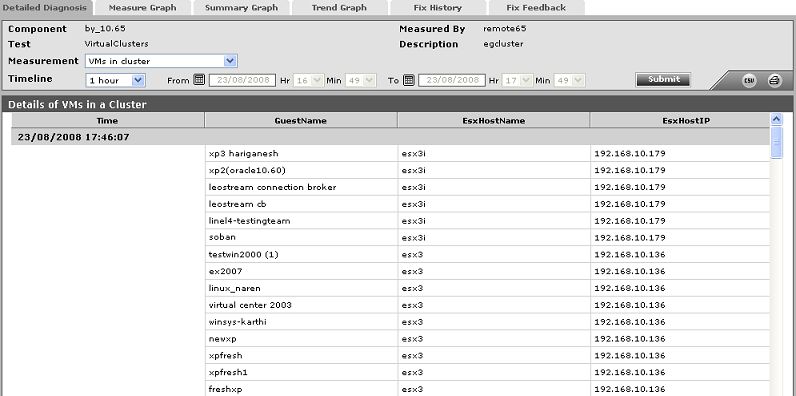Click the description value 'egcluster'

click(x=503, y=44)
